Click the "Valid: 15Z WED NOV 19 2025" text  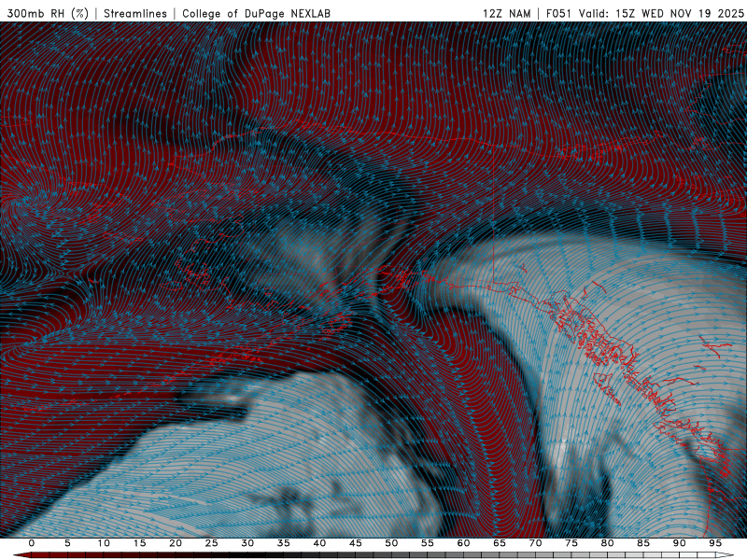(661, 13)
